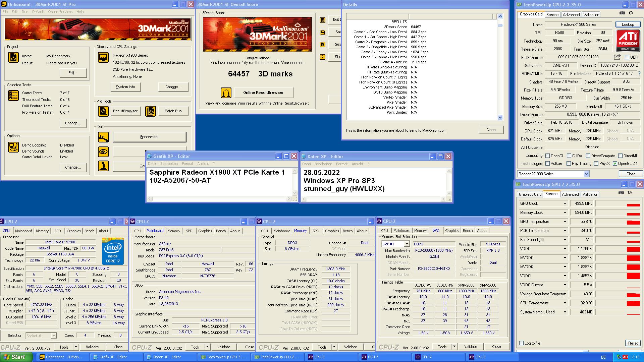644x362 pixels.
Task: Click the ResultBrowser icon beside the 'Resu…' button
Action: [x=323, y=45]
